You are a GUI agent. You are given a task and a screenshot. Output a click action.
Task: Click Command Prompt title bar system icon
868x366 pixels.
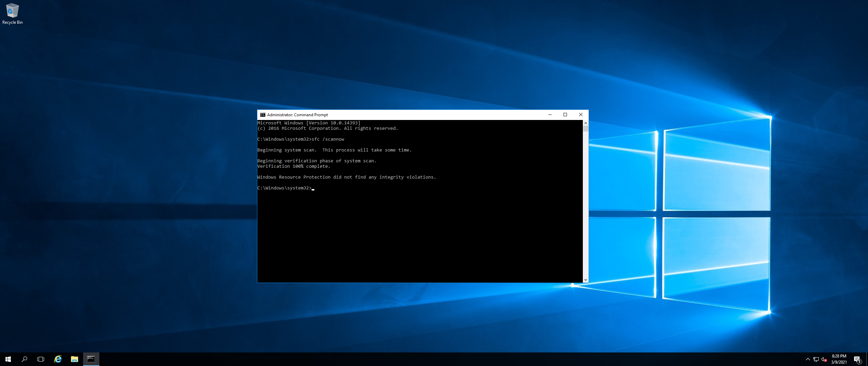tap(262, 115)
